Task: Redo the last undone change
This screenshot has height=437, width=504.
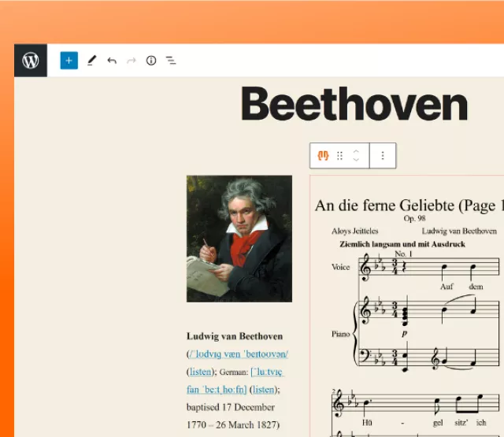Action: pos(132,61)
